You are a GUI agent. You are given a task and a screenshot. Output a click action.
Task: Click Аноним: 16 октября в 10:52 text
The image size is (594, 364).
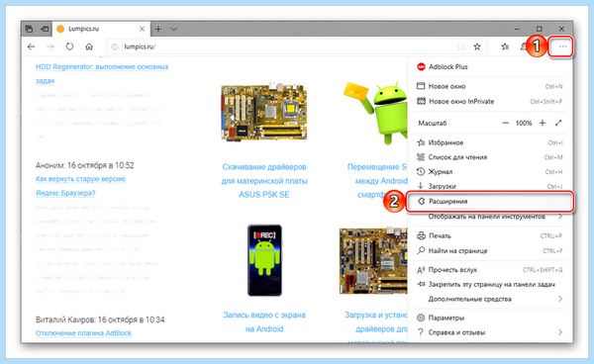point(85,165)
